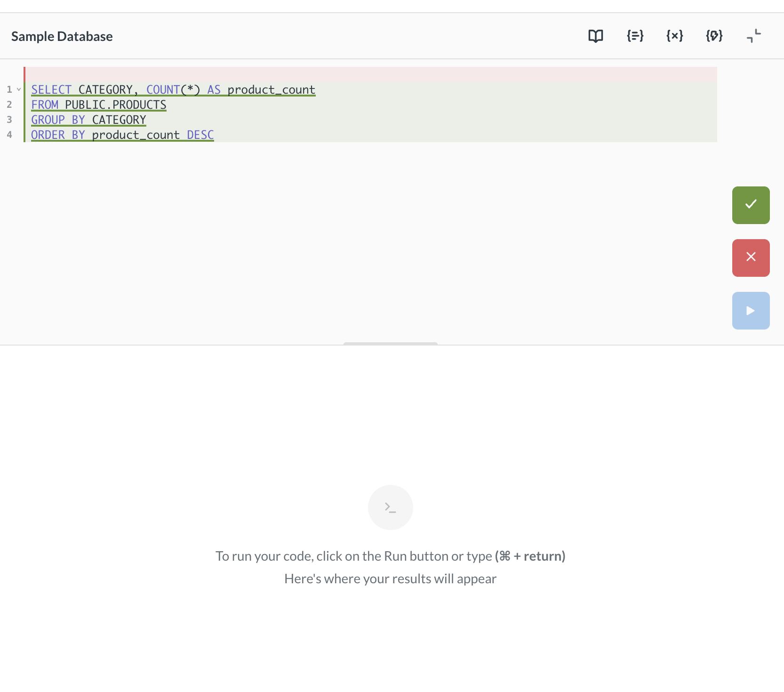Viewport: 784px width, 692px height.
Task: Click the format query icon
Action: tap(635, 36)
